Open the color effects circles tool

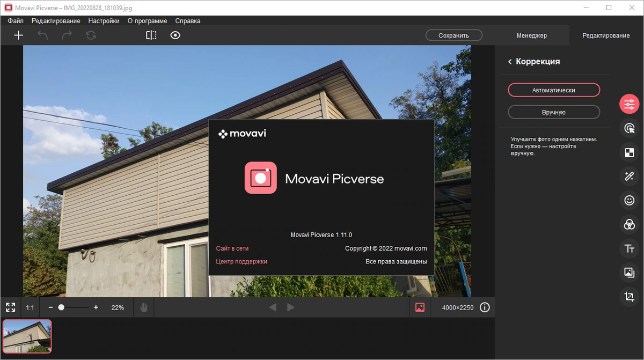(630, 224)
